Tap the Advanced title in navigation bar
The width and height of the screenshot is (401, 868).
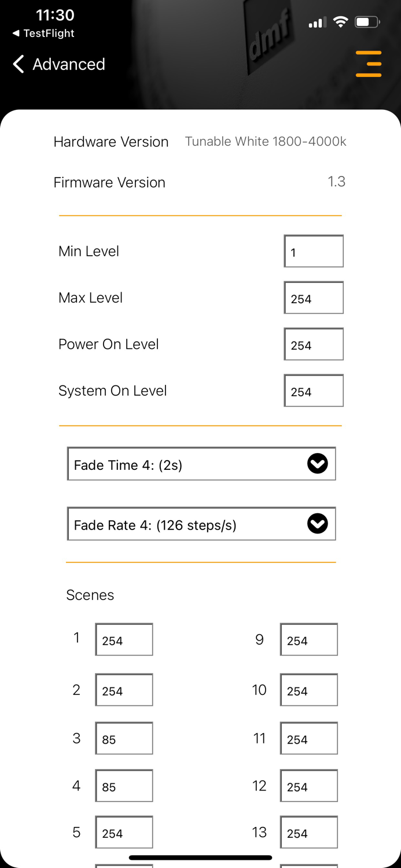(68, 64)
